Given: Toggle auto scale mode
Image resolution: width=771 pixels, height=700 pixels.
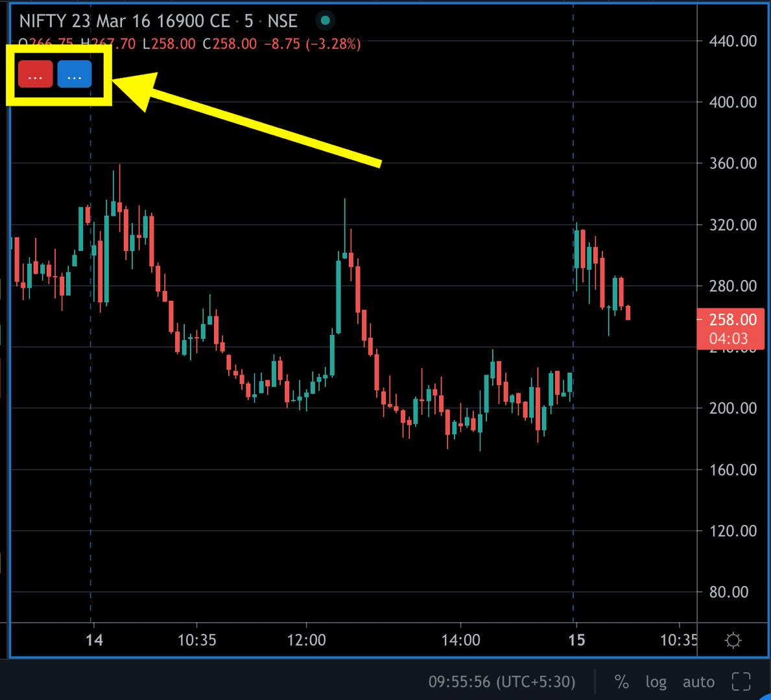Looking at the screenshot, I should click(698, 682).
